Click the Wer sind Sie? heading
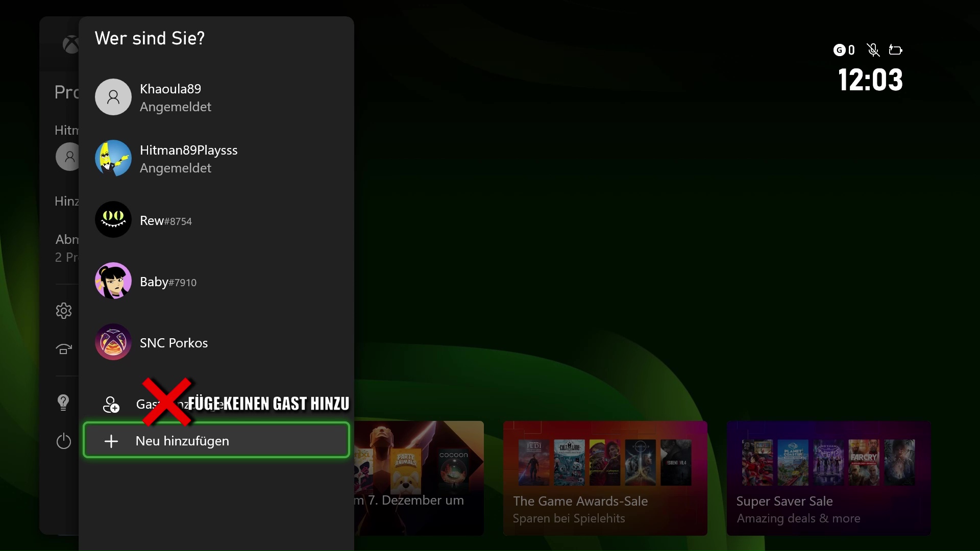 point(150,38)
